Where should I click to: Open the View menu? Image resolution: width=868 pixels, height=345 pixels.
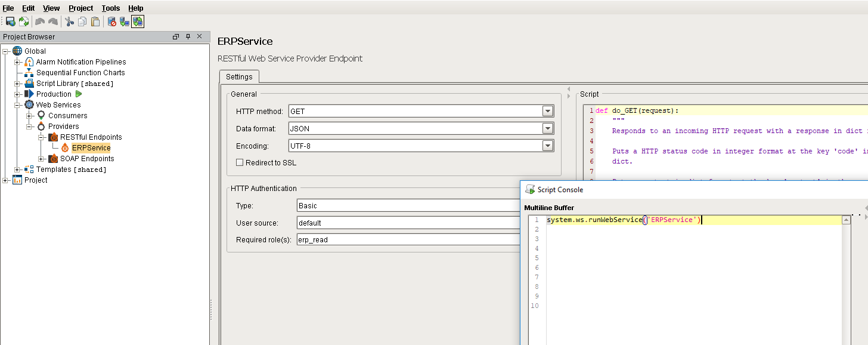pos(51,8)
